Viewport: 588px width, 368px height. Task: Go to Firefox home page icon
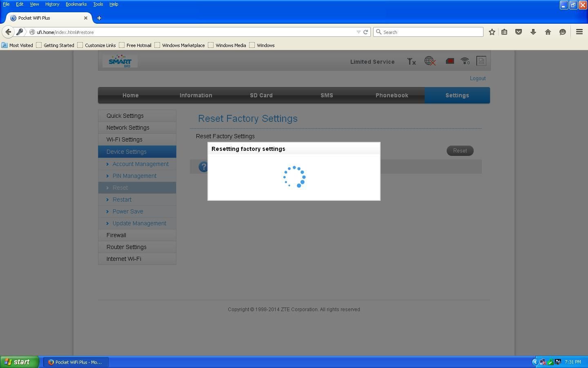click(x=548, y=32)
